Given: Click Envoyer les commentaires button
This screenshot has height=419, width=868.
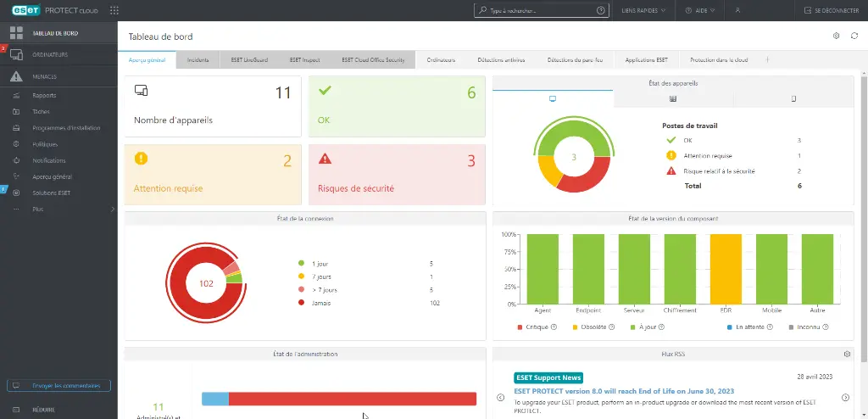Looking at the screenshot, I should coord(58,386).
